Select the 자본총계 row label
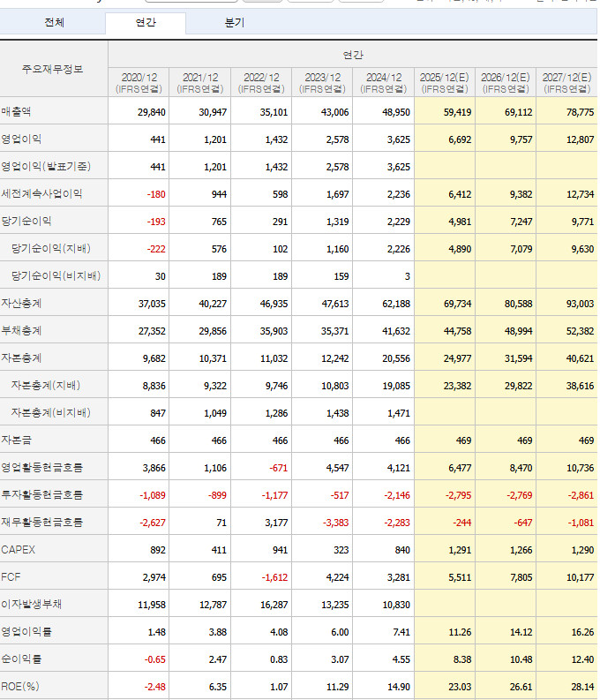This screenshot has width=600, height=700. (x=21, y=358)
